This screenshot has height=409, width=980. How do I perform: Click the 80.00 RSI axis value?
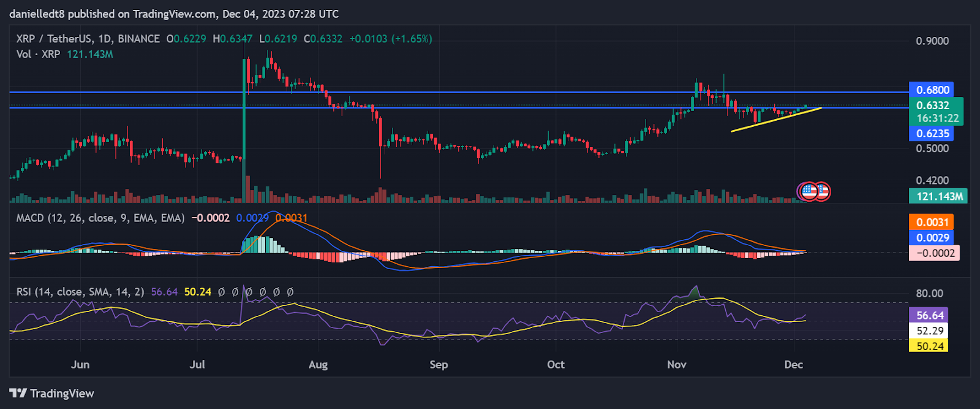tap(929, 293)
